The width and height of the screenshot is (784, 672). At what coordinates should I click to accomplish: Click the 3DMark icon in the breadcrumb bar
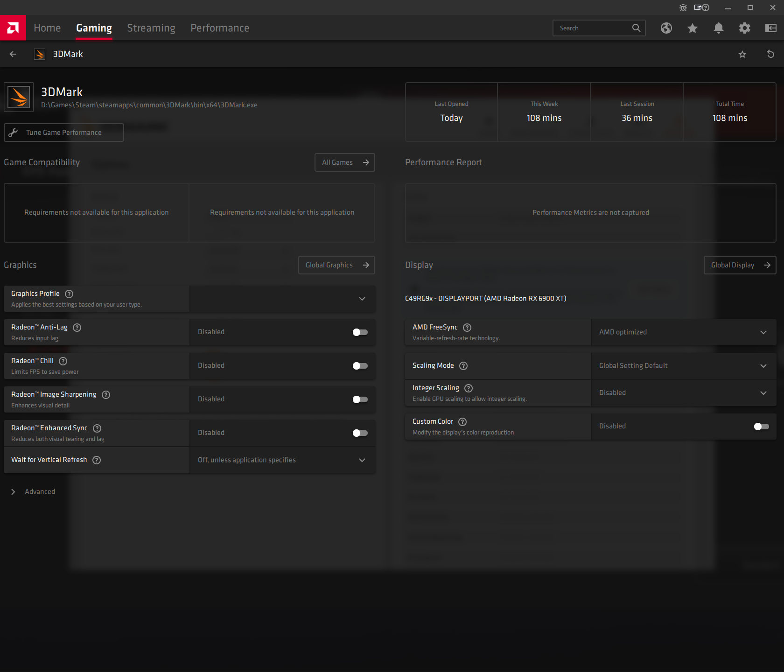(x=40, y=54)
